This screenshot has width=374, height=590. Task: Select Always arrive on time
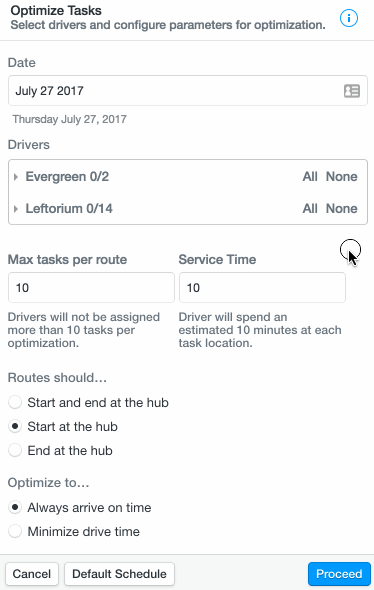click(x=15, y=508)
